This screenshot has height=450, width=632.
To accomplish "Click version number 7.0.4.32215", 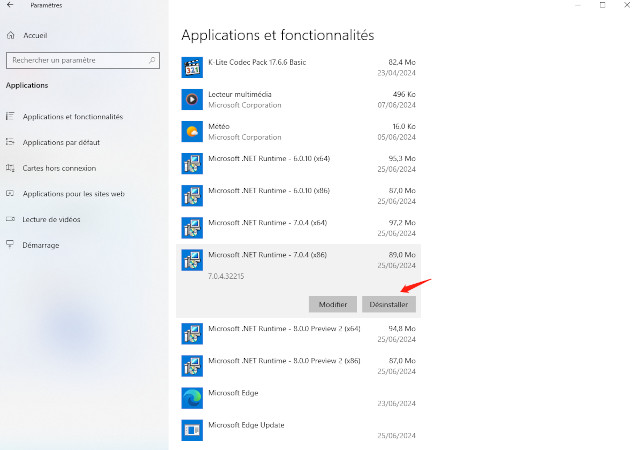I will [226, 276].
